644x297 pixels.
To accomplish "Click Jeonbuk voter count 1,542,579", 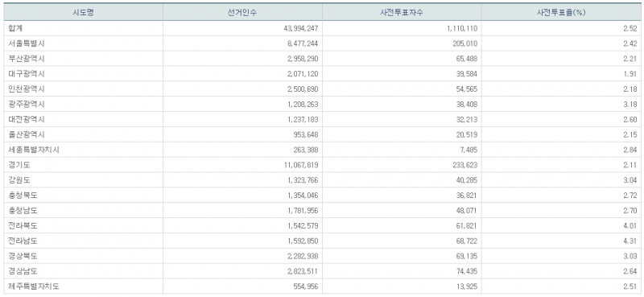I will point(303,226).
